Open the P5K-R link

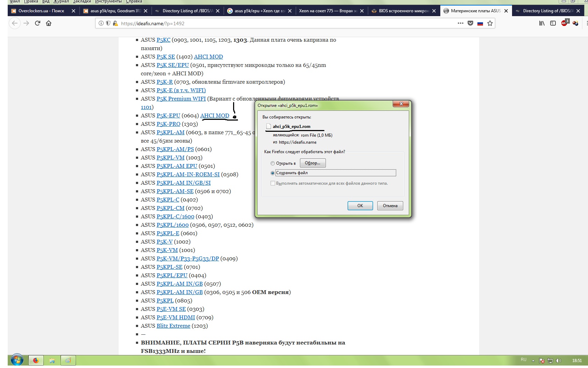164,82
